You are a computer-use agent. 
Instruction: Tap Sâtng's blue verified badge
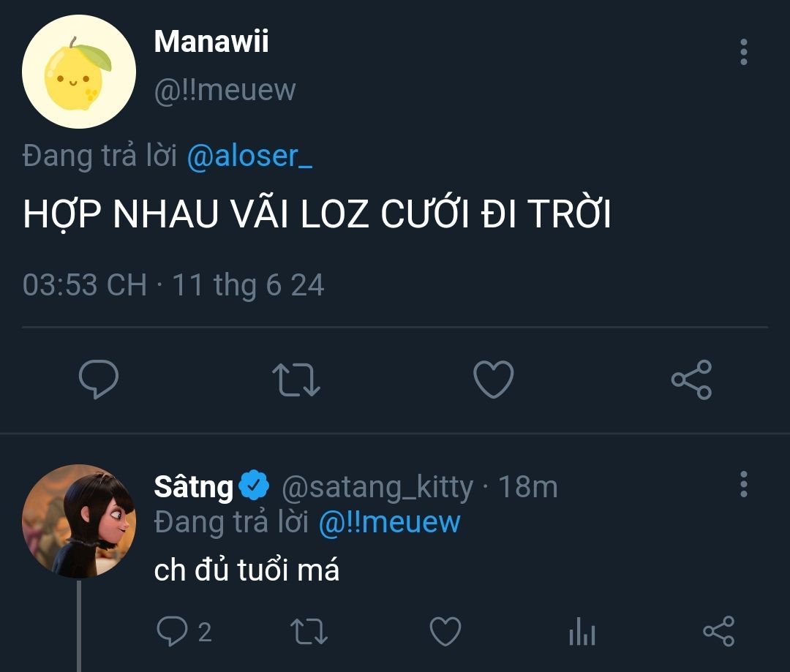click(255, 486)
